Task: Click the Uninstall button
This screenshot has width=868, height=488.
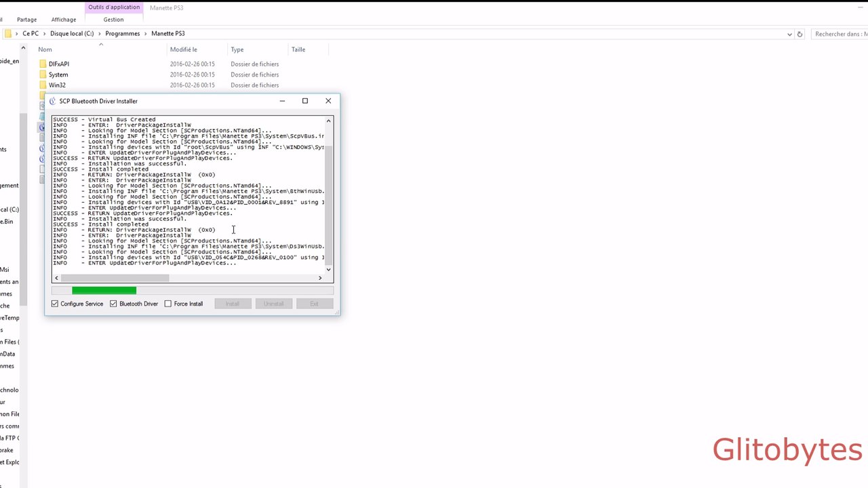Action: 273,304
